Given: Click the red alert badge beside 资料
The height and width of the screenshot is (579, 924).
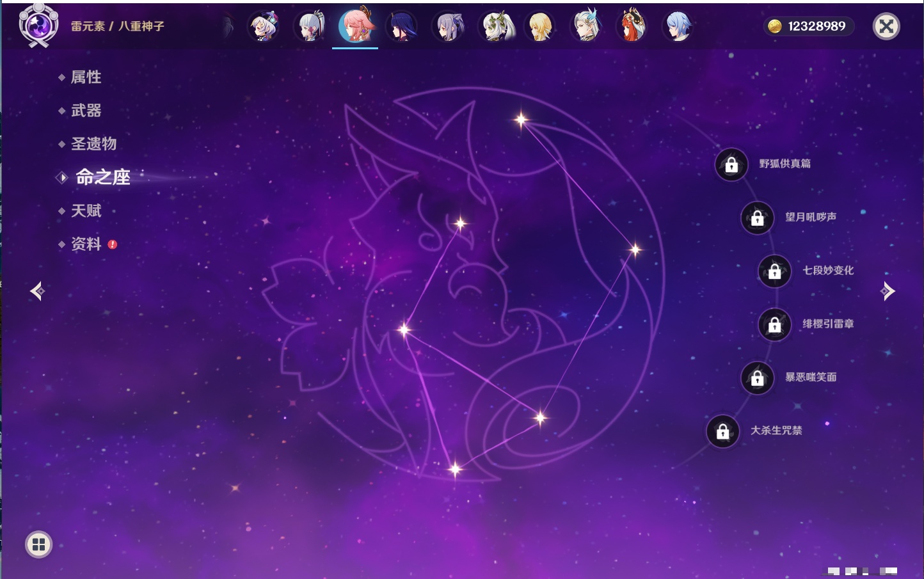Looking at the screenshot, I should tap(113, 244).
